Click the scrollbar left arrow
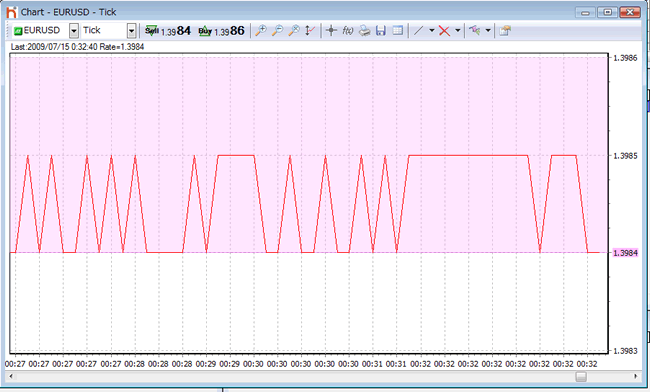 [11, 377]
